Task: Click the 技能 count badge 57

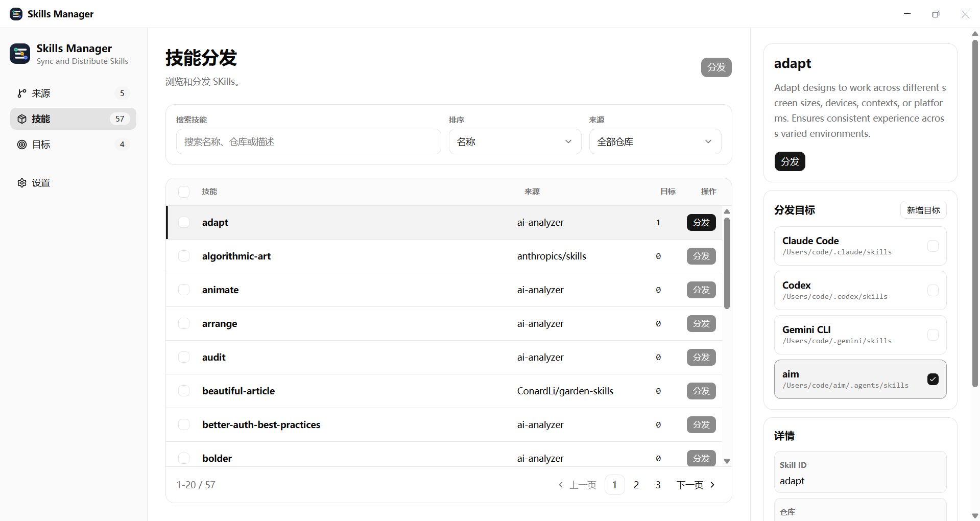Action: 120,119
